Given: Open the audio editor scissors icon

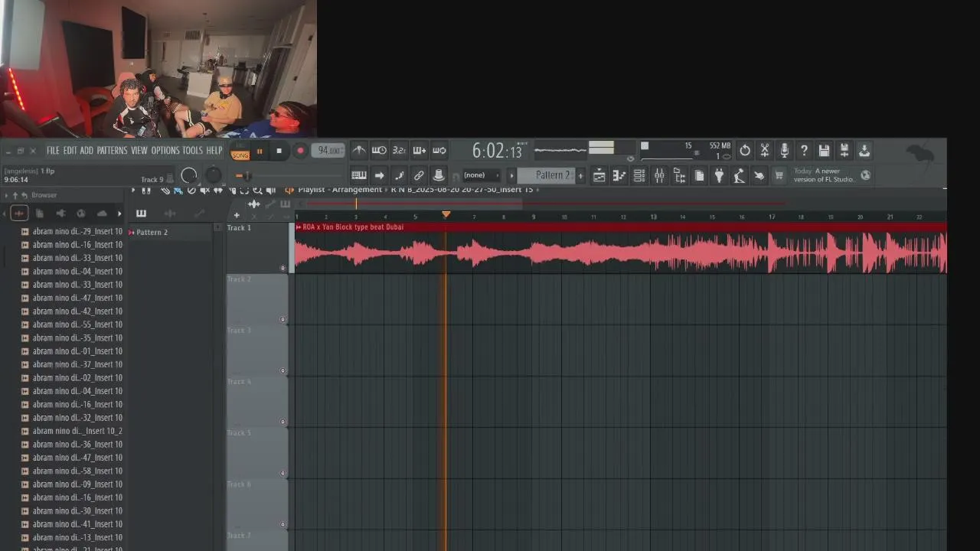Looking at the screenshot, I should click(764, 151).
